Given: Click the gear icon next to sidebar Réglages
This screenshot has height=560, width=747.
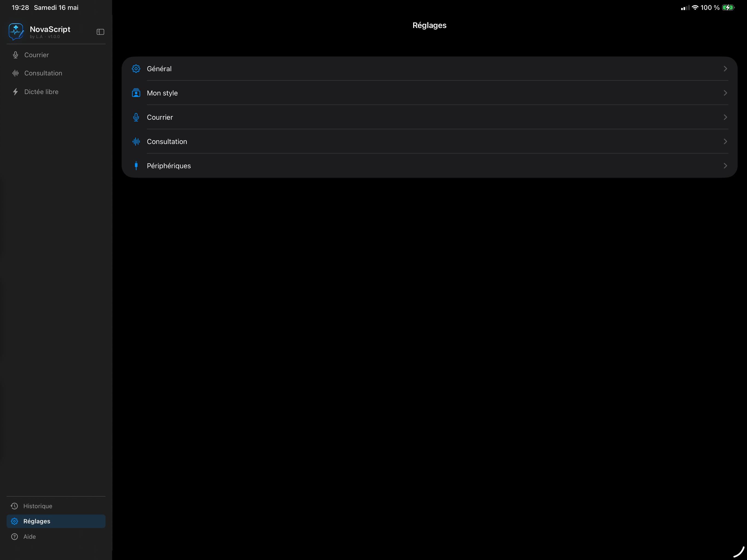Looking at the screenshot, I should [14, 521].
